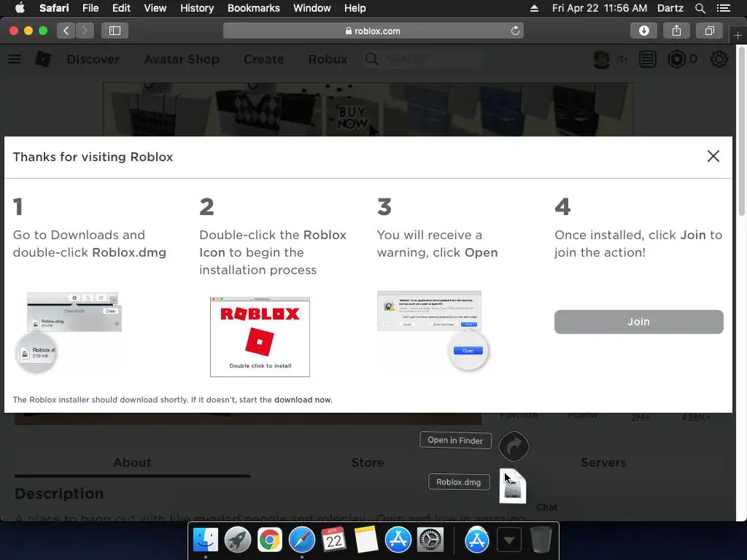Open the History menu
The width and height of the screenshot is (747, 560).
(x=197, y=8)
